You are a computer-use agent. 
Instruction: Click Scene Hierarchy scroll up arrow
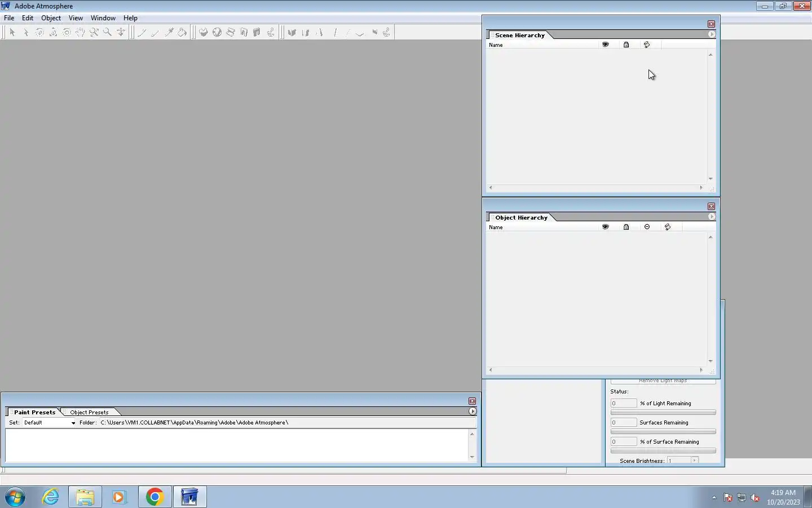pyautogui.click(x=710, y=55)
